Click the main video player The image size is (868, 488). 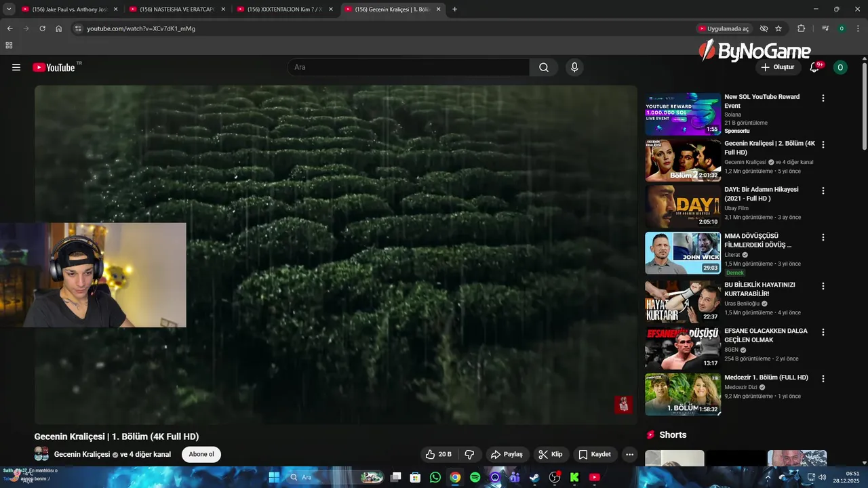click(336, 255)
